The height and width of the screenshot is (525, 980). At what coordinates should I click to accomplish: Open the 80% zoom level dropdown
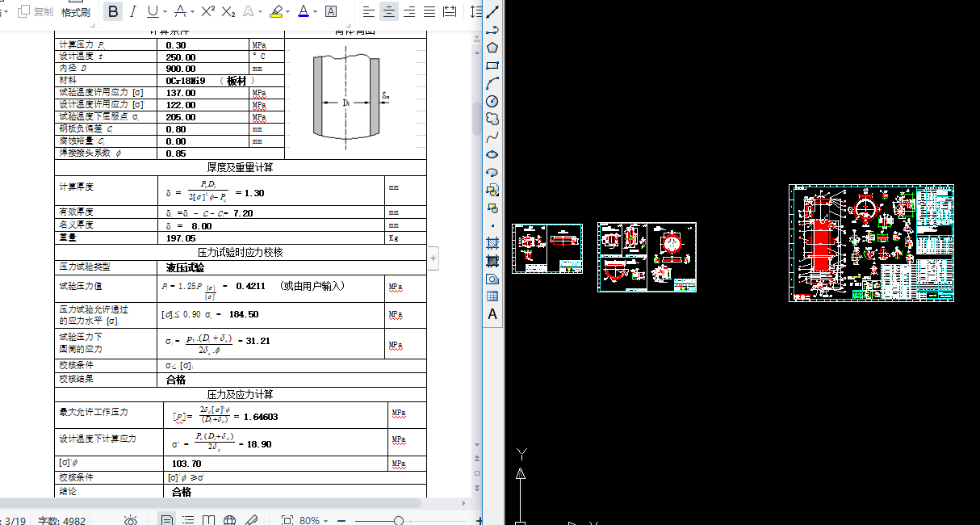click(313, 521)
